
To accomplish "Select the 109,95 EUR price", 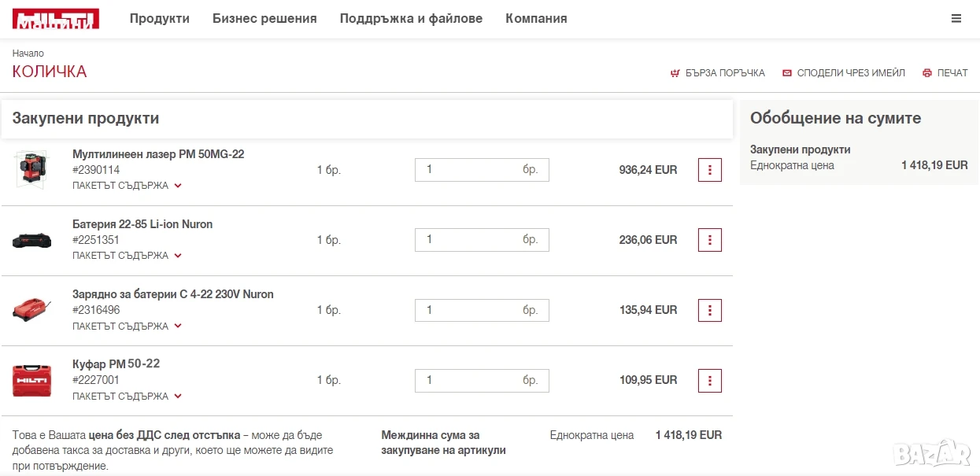I will [x=648, y=380].
